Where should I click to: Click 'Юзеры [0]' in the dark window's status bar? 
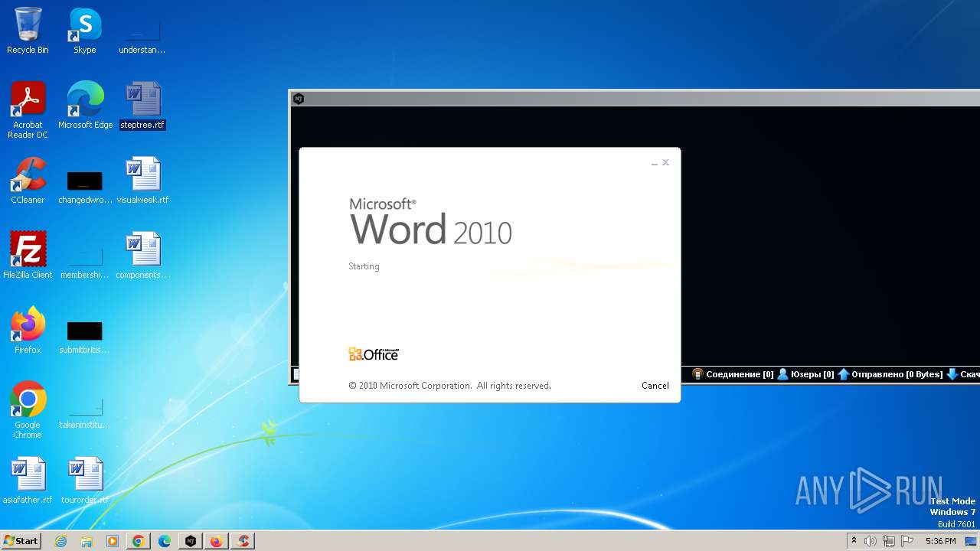805,374
